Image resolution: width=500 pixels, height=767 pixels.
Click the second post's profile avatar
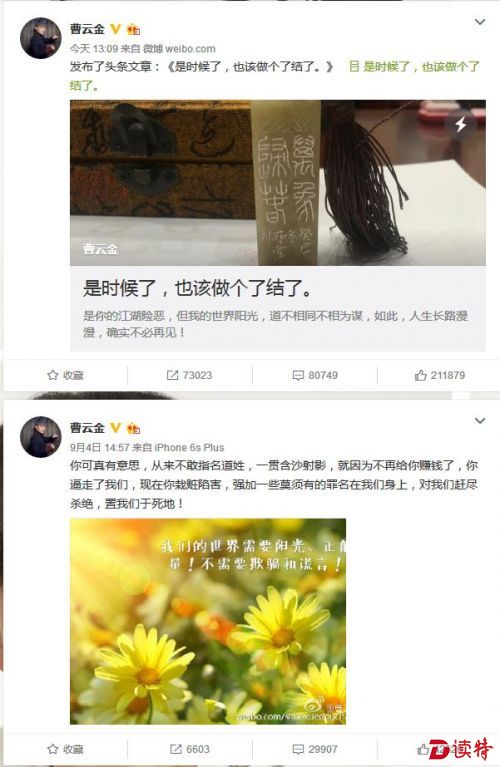click(x=41, y=437)
